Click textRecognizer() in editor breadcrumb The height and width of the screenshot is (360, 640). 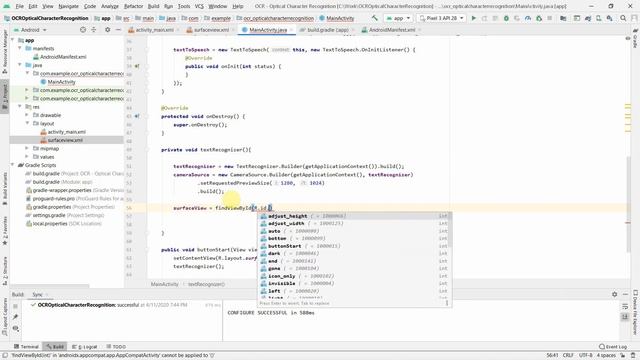[206, 284]
